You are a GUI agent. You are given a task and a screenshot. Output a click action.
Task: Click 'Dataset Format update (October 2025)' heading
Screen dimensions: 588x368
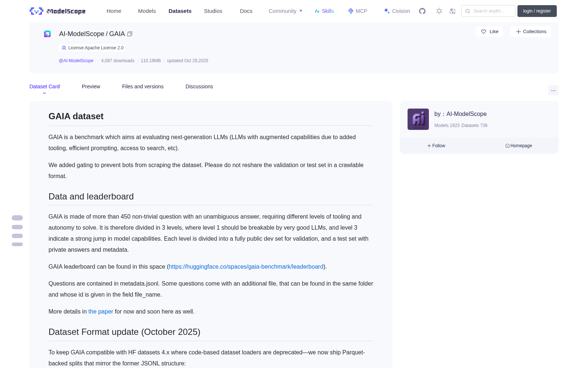click(x=124, y=332)
